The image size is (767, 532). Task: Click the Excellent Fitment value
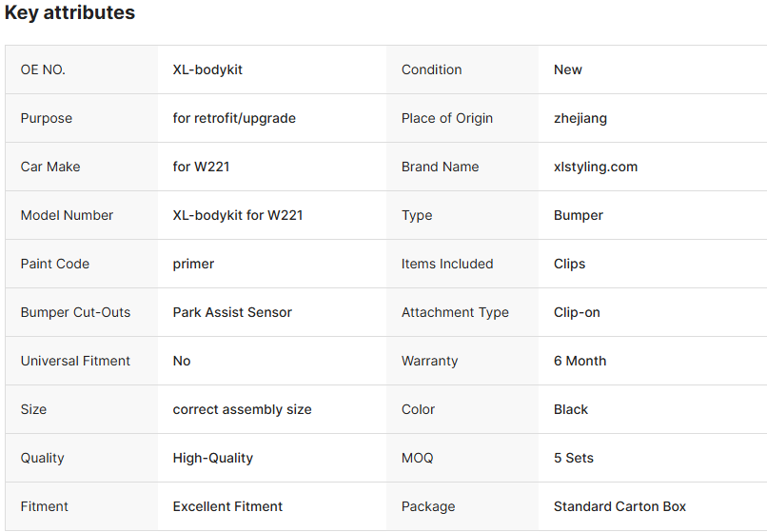227,506
